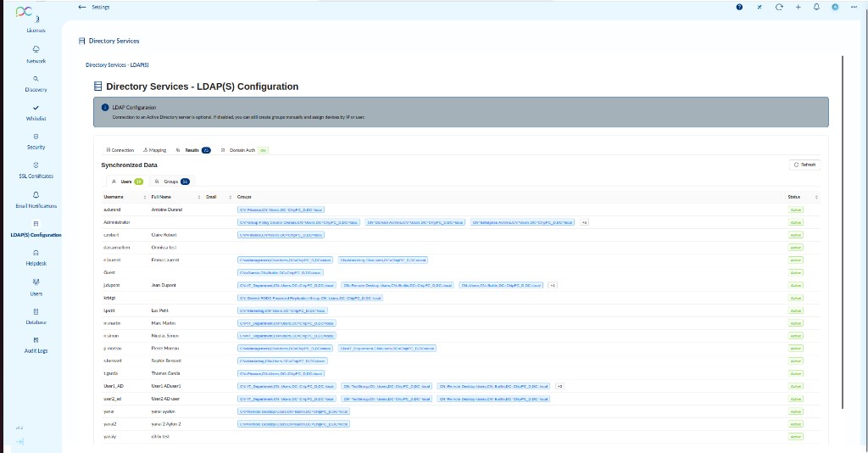Click the Active status badge for a.durand
Screen dimensions: 868x453
795,210
